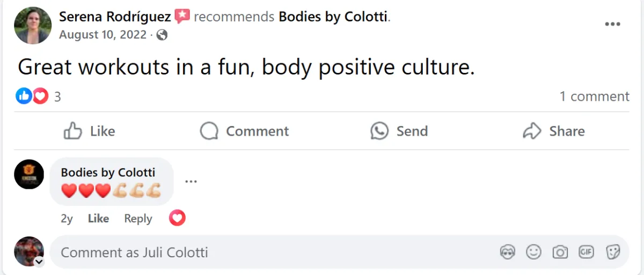Screen dimensions: 644x275
Task: Insert an avatar sticker in comment
Action: 507,252
